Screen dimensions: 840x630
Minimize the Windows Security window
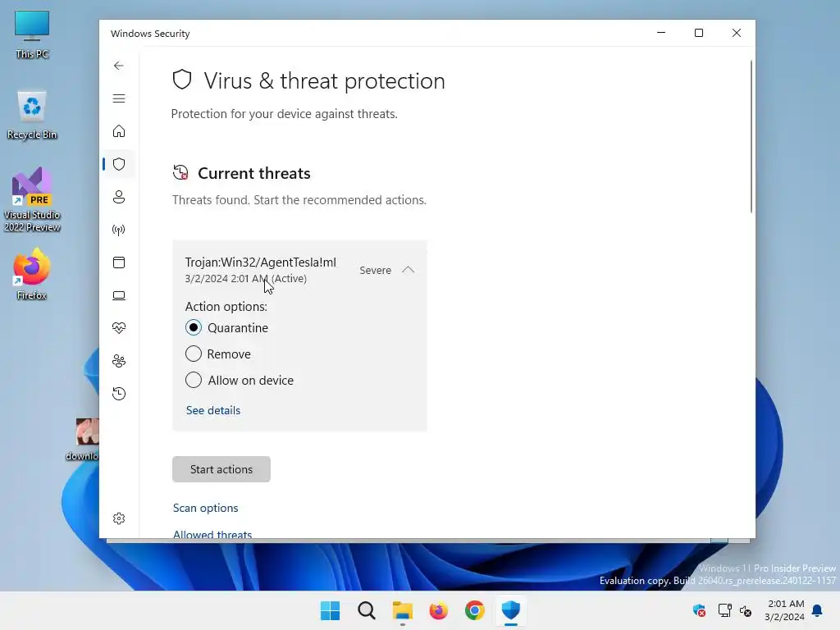coord(661,33)
